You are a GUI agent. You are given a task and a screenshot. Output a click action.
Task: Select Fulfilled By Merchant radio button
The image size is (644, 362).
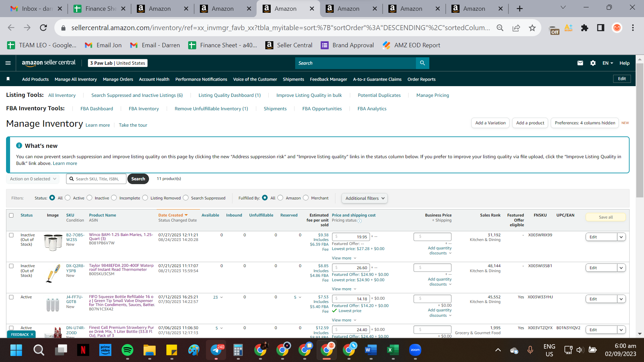click(x=306, y=198)
